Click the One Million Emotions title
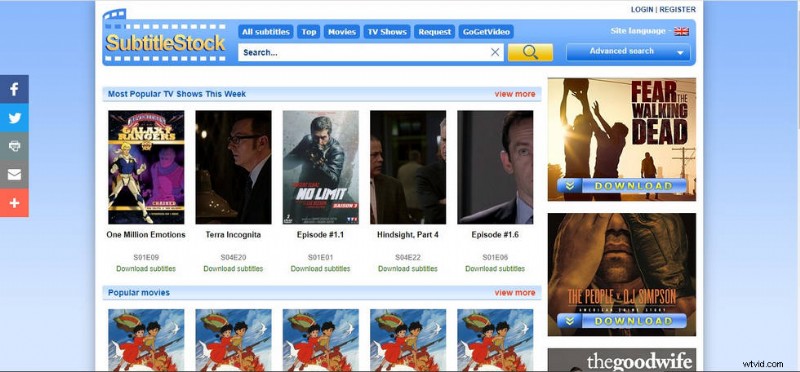Viewport: 800px width, 372px height. 146,235
